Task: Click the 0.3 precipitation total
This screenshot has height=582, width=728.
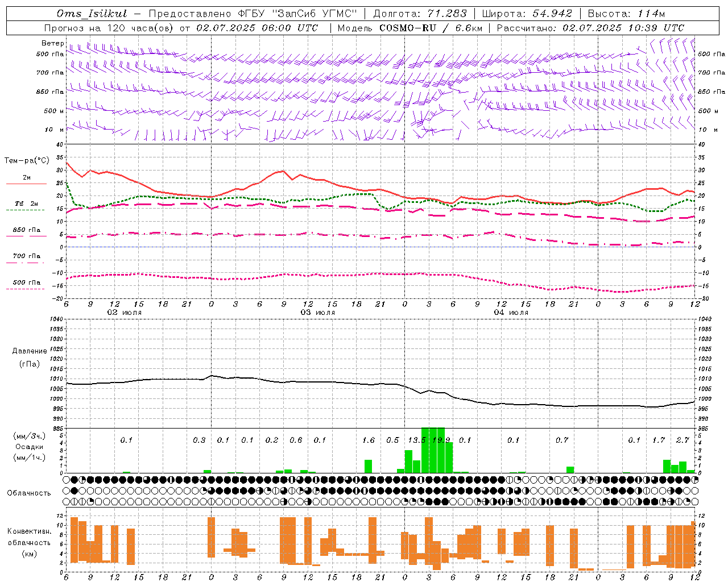Action: click(199, 440)
